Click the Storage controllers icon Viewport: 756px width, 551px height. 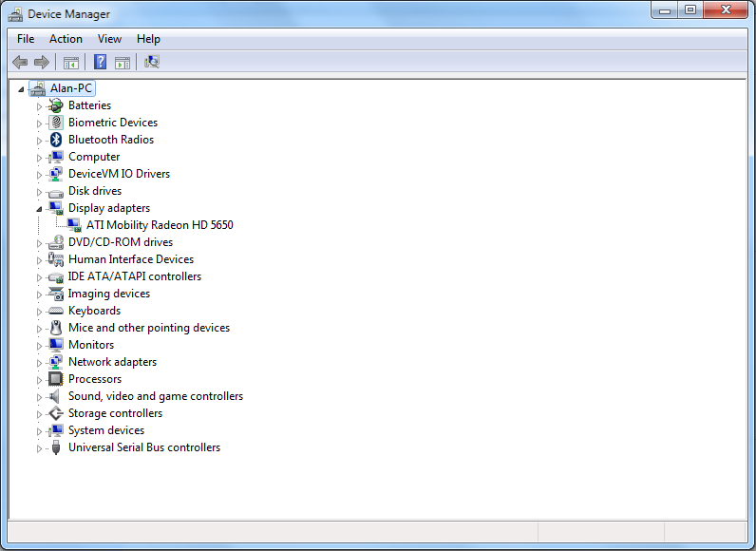[56, 413]
